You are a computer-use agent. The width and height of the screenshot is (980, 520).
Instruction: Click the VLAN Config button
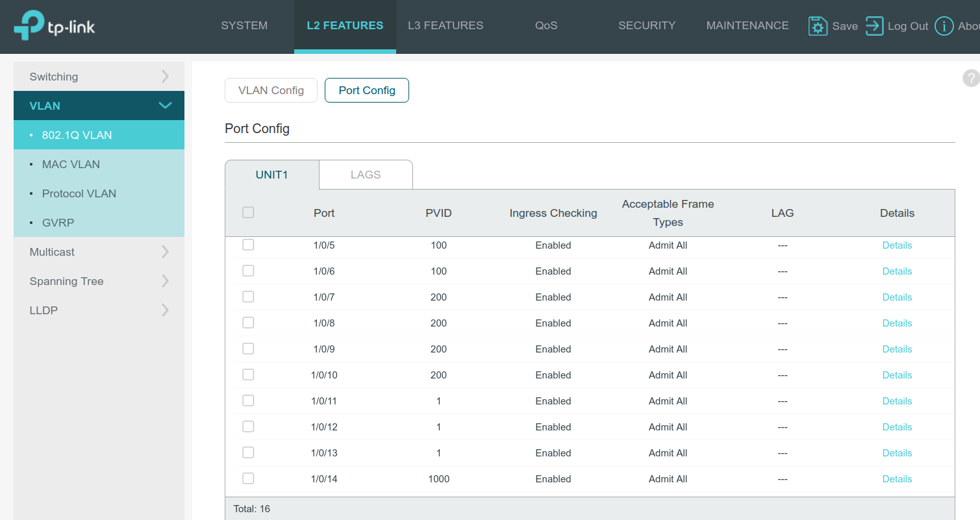click(x=271, y=90)
